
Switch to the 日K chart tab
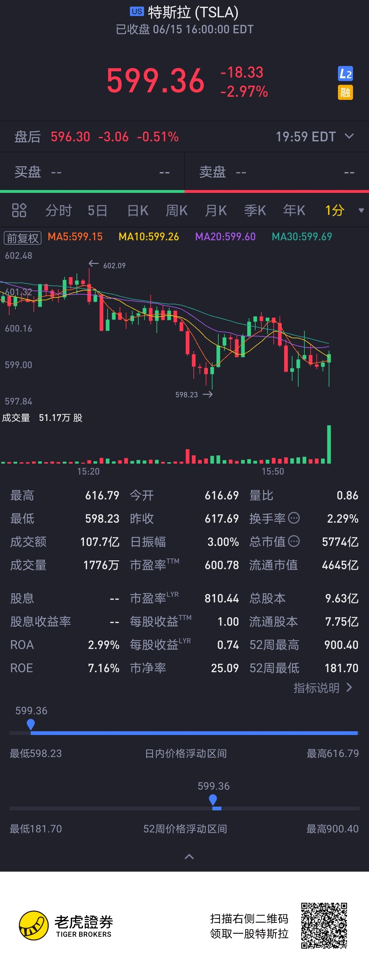pyautogui.click(x=137, y=210)
